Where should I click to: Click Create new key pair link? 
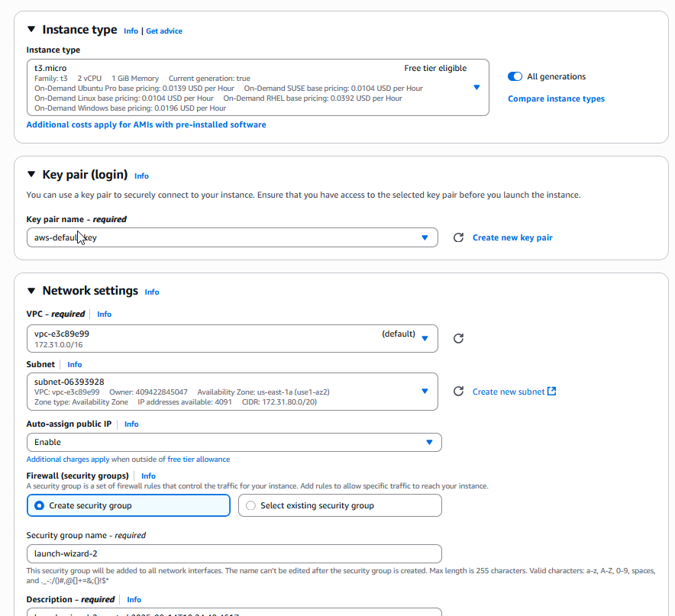click(512, 237)
